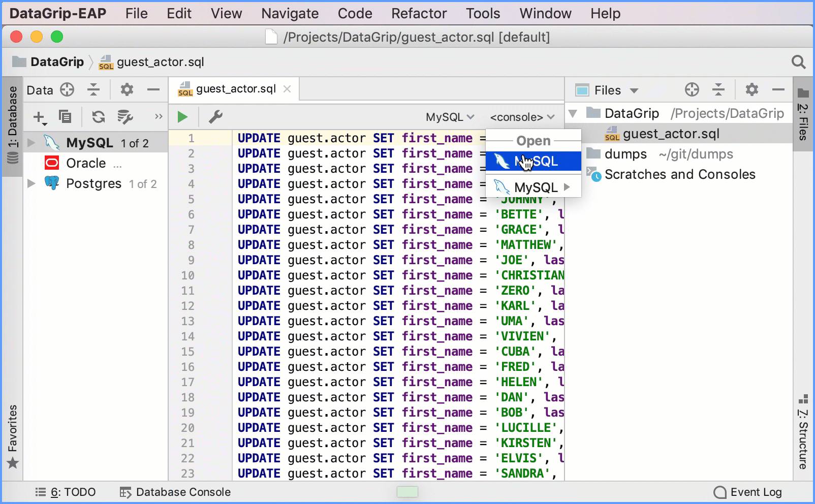
Task: Open the Database Console tool window
Action: click(x=175, y=492)
